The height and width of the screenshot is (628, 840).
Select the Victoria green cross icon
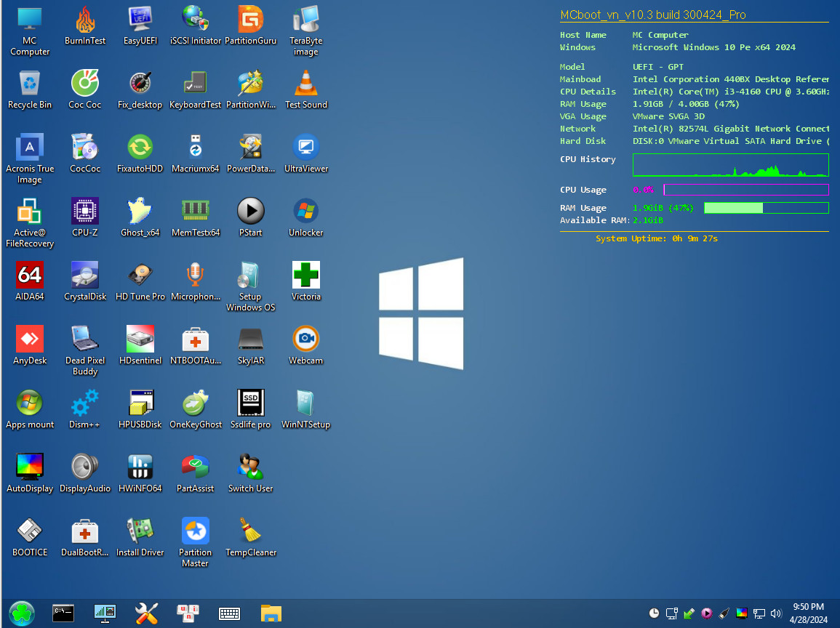[306, 281]
